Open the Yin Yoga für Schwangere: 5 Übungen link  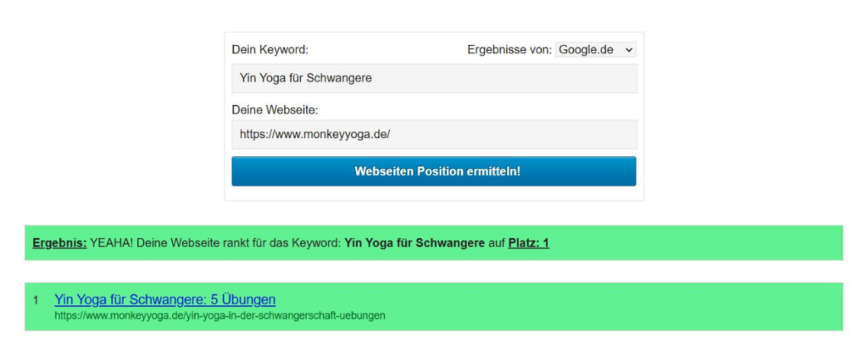tap(165, 299)
